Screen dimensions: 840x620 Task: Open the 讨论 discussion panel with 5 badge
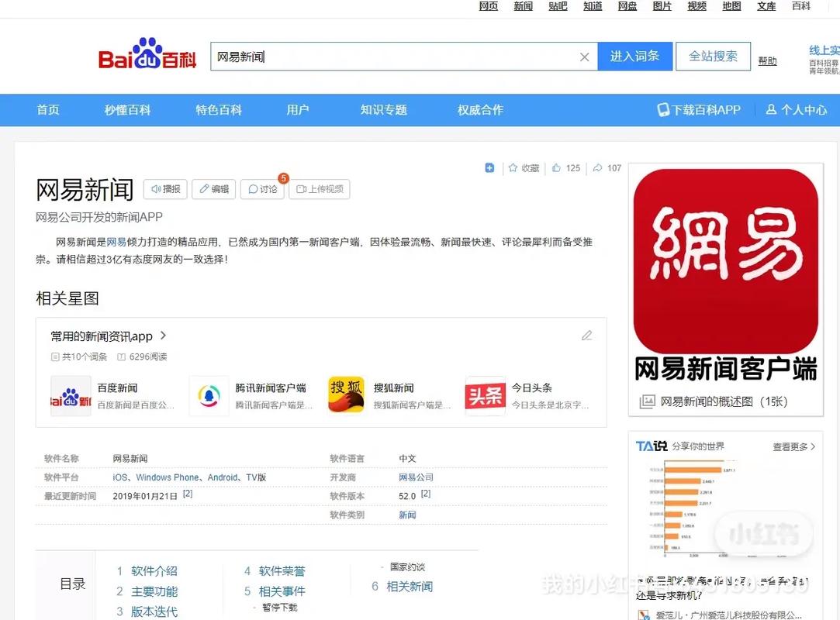[262, 188]
